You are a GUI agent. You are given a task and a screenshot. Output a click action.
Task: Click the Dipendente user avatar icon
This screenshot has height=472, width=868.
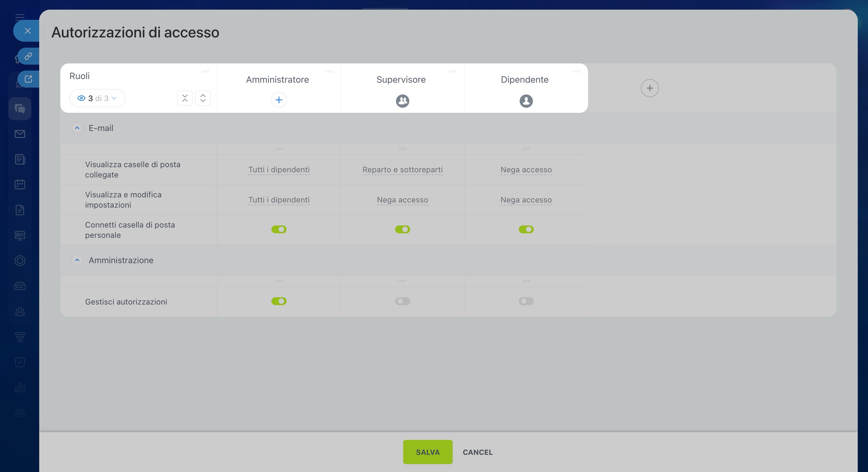pos(526,101)
